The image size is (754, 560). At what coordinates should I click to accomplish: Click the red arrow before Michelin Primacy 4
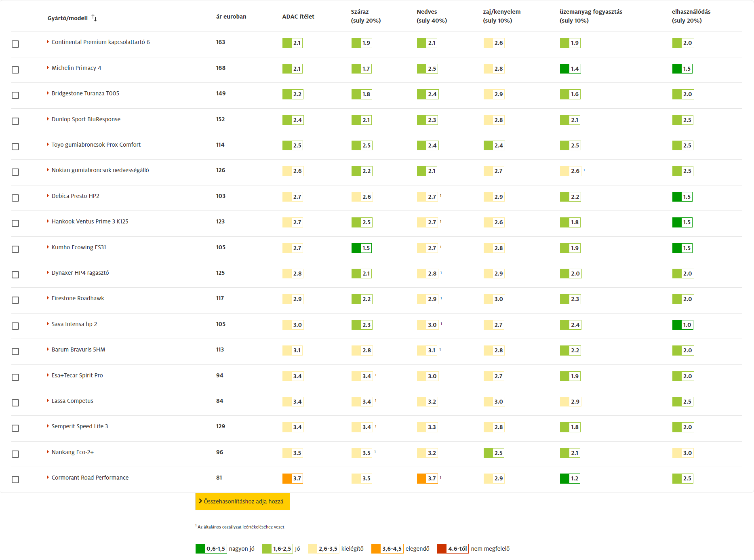(48, 67)
